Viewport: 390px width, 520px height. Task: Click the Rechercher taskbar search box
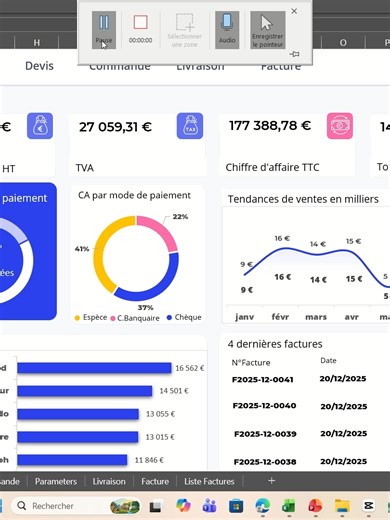click(76, 506)
